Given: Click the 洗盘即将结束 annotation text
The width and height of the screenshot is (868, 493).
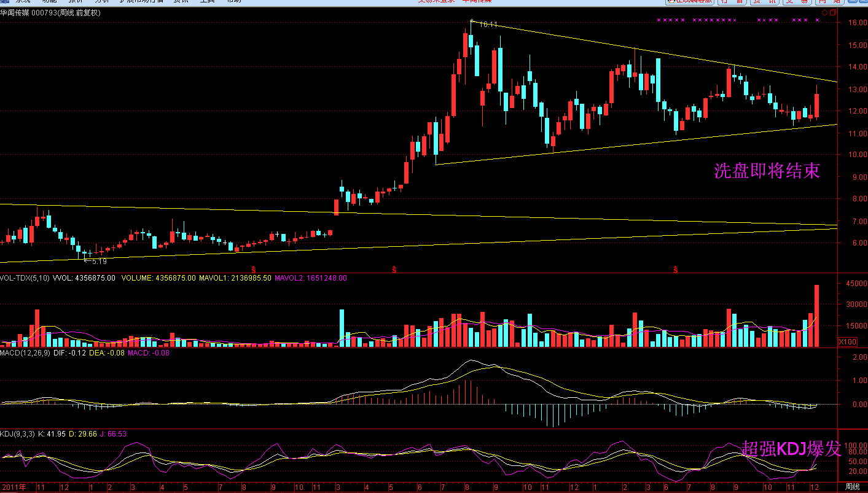Looking at the screenshot, I should 767,171.
